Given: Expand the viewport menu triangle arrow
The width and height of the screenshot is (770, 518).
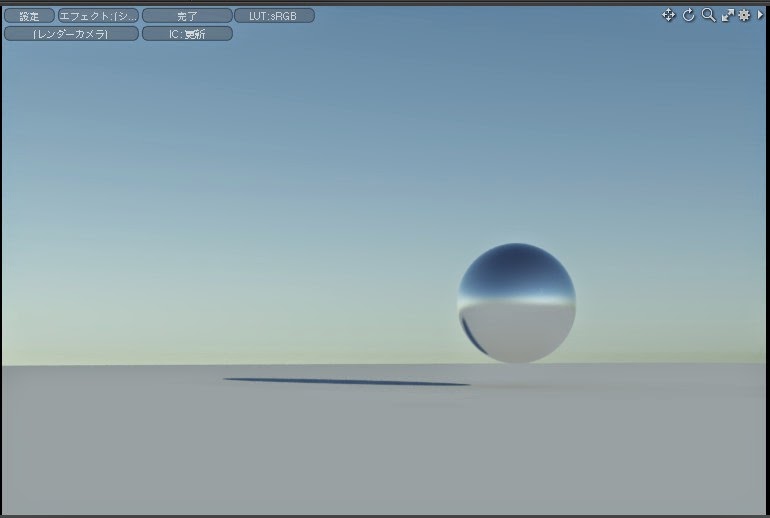Looking at the screenshot, I should [760, 15].
